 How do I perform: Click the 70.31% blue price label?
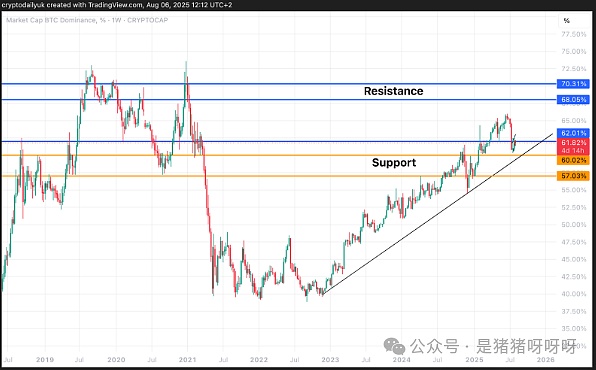tap(573, 84)
